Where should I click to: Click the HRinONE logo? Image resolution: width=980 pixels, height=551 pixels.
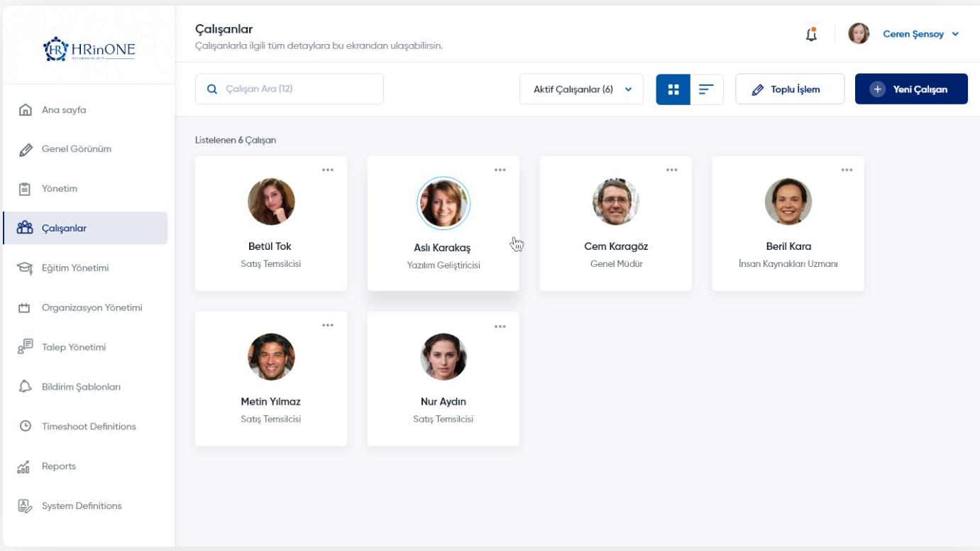[x=89, y=49]
